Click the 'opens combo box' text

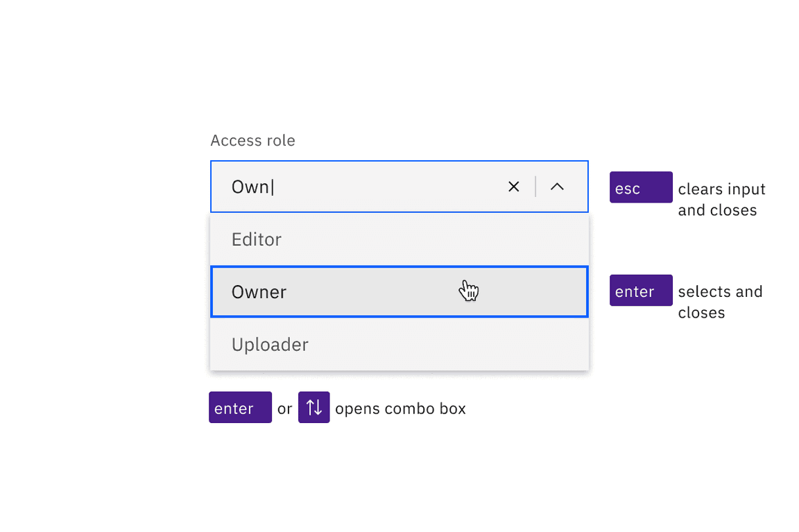tap(400, 409)
